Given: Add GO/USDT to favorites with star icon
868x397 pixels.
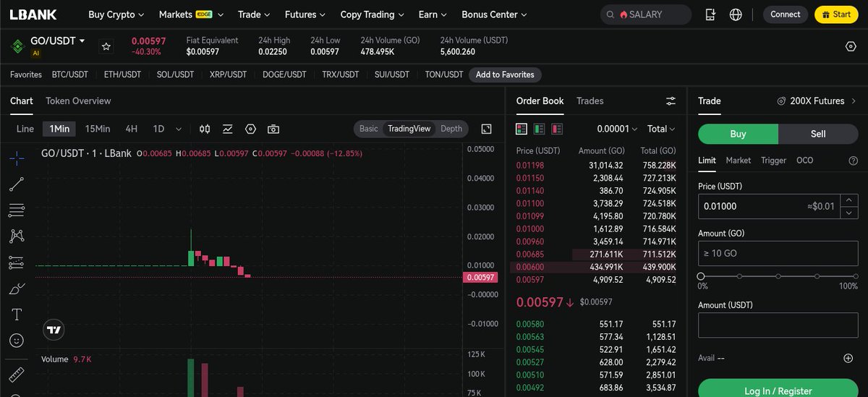Looking at the screenshot, I should pyautogui.click(x=106, y=46).
